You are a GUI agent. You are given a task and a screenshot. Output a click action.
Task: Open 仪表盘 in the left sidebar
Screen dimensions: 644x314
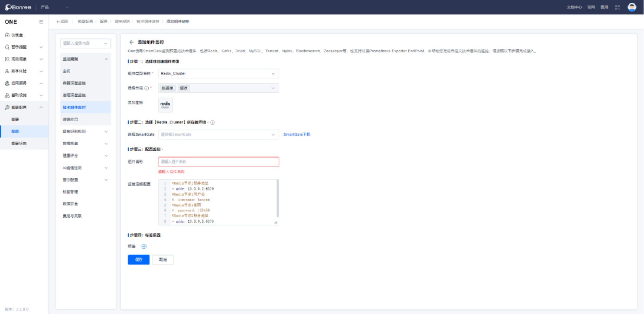[17, 35]
